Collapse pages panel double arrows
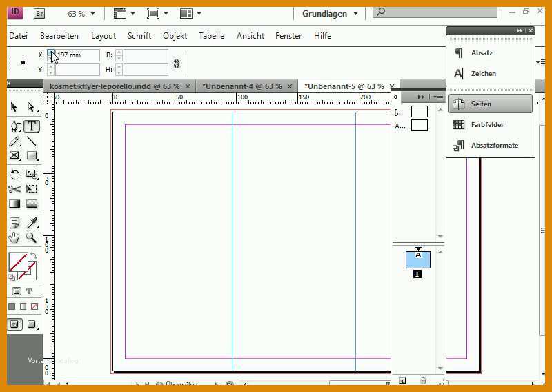The image size is (552, 392). pos(421,97)
